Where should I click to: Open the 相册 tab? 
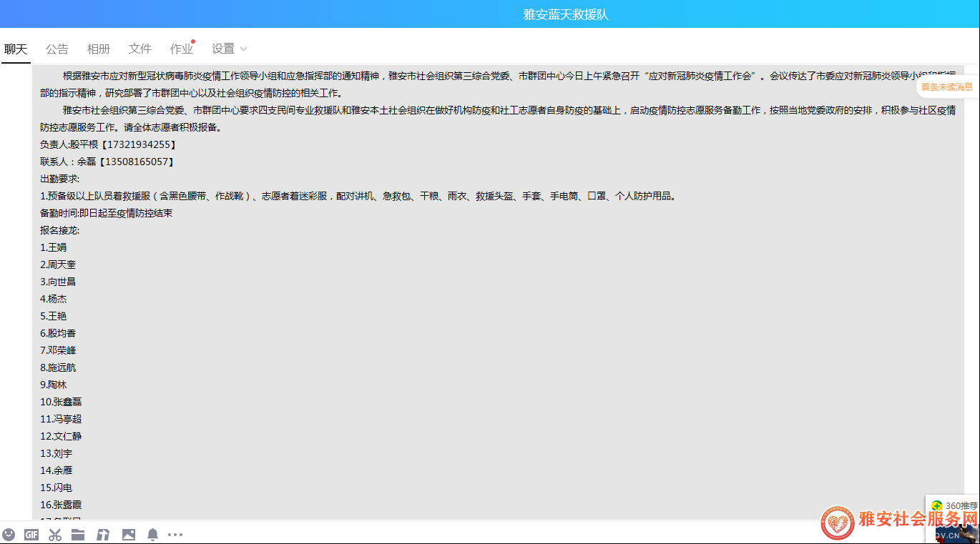click(99, 49)
